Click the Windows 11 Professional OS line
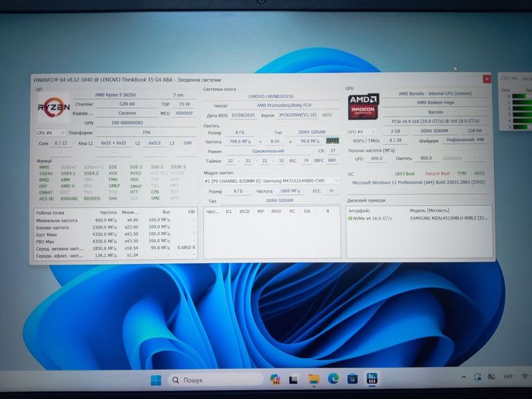This screenshot has width=532, height=399. pos(418,182)
